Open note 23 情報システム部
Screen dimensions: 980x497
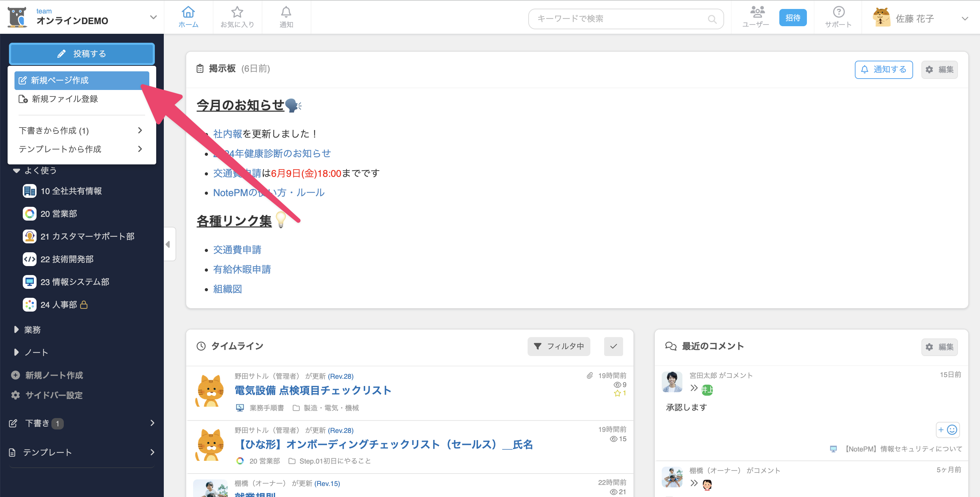tap(66, 282)
